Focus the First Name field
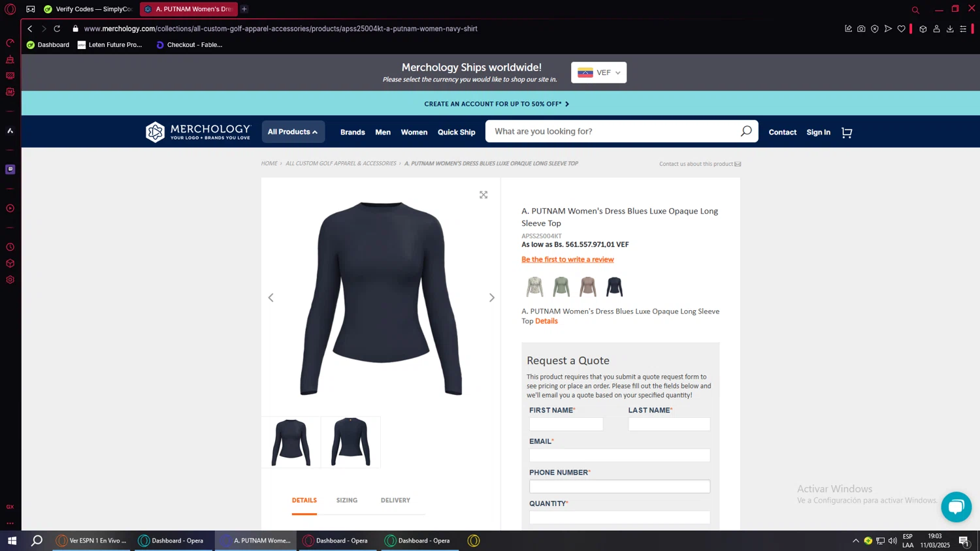The width and height of the screenshot is (980, 551). (566, 424)
